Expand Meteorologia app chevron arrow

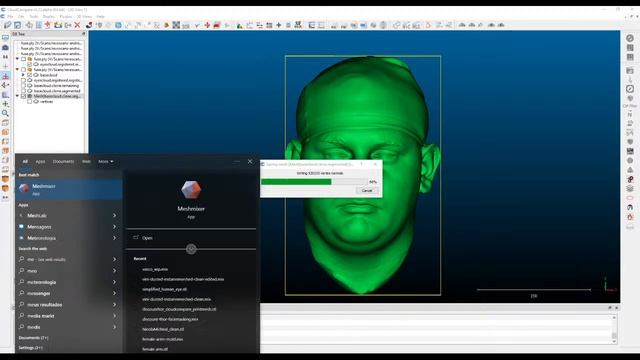(114, 238)
